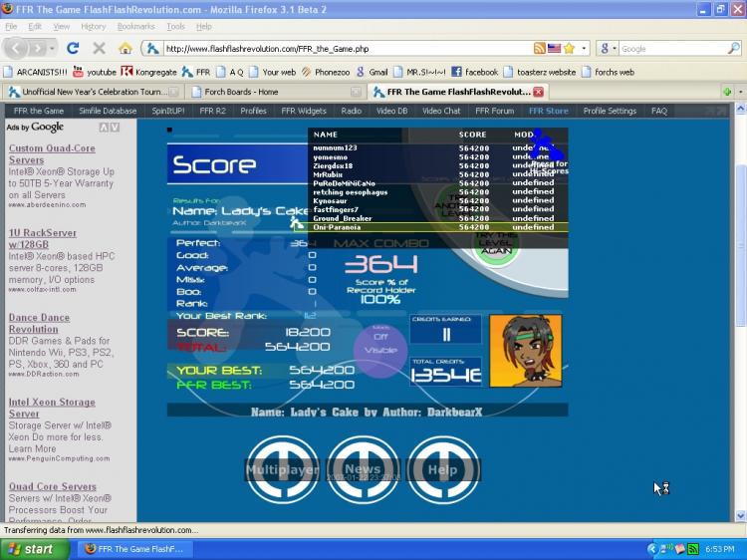
Task: Click the Custom Quad-Core Servers ad link
Action: point(52,153)
